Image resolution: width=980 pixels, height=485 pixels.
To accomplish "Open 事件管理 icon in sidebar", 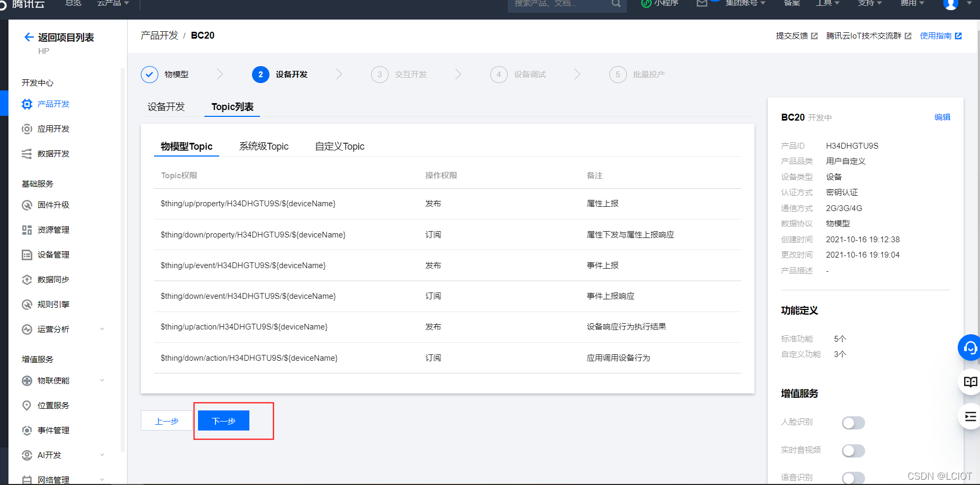I will [27, 431].
